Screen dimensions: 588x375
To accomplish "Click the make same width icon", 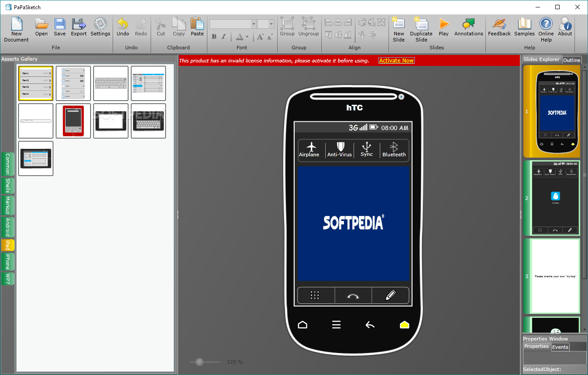I will (362, 22).
